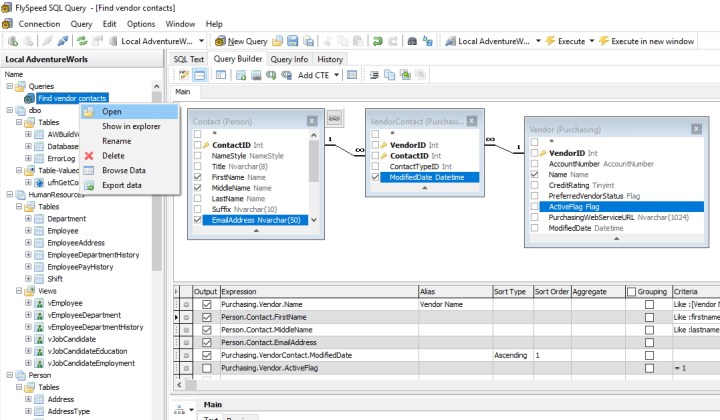Open the Execute button dropdown arrow

[592, 41]
